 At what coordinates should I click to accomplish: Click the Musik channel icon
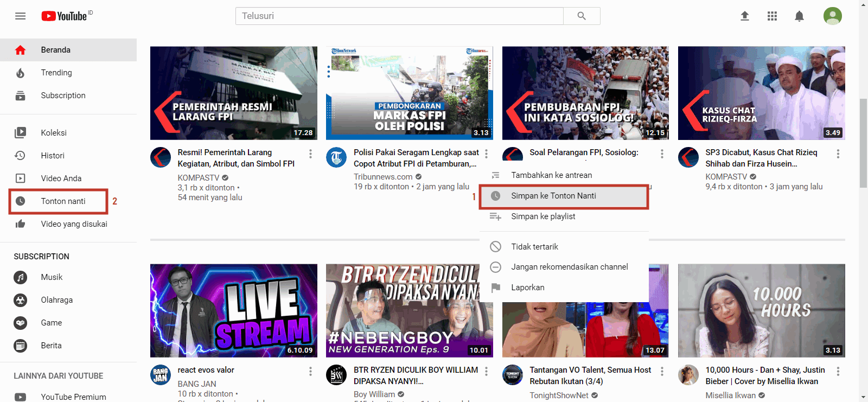pyautogui.click(x=20, y=277)
